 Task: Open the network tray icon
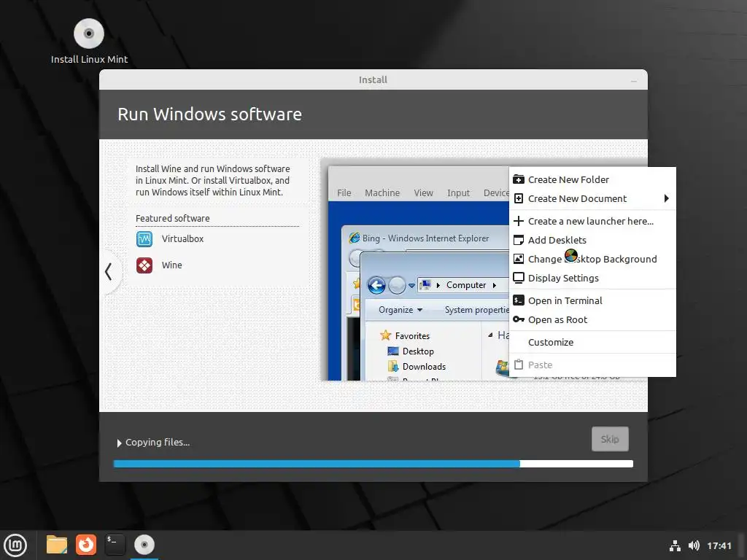(675, 545)
